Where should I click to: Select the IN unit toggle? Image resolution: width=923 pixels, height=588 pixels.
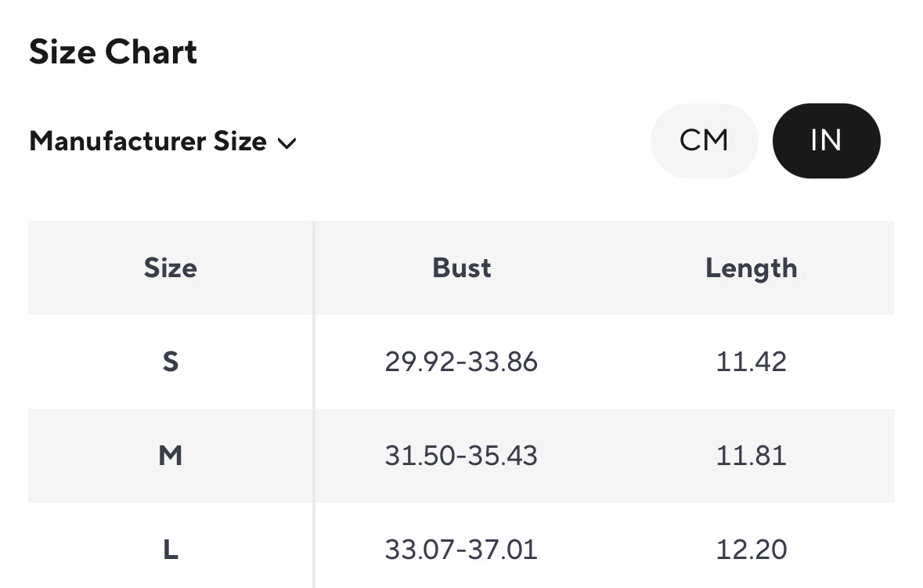pyautogui.click(x=826, y=141)
